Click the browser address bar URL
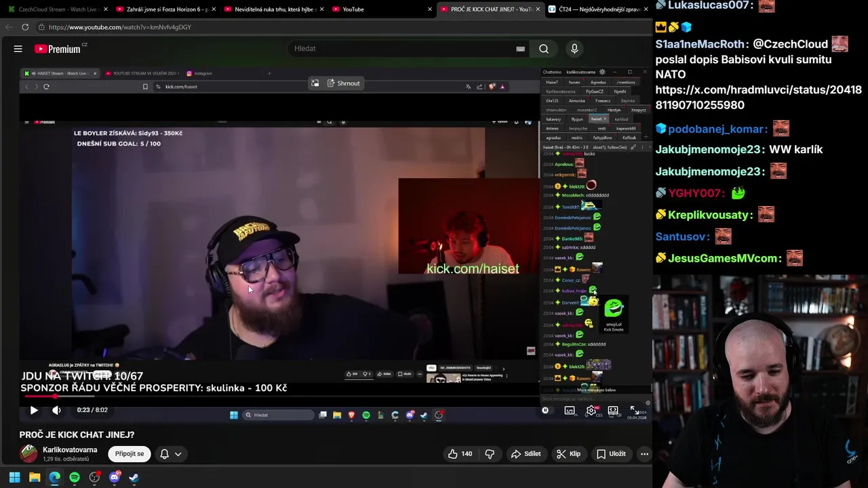 click(119, 27)
